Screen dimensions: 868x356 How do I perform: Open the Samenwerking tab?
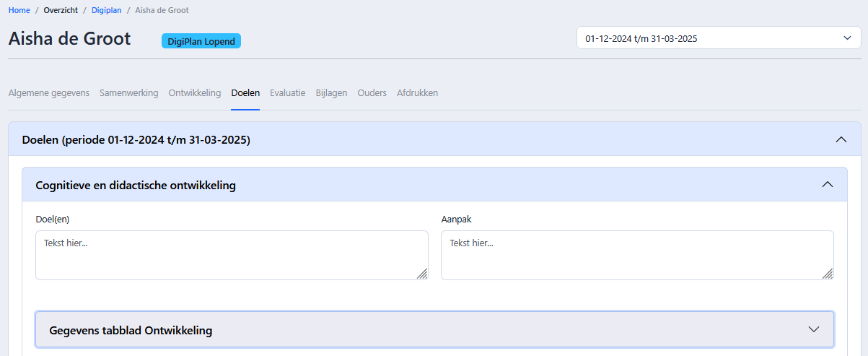(x=129, y=93)
